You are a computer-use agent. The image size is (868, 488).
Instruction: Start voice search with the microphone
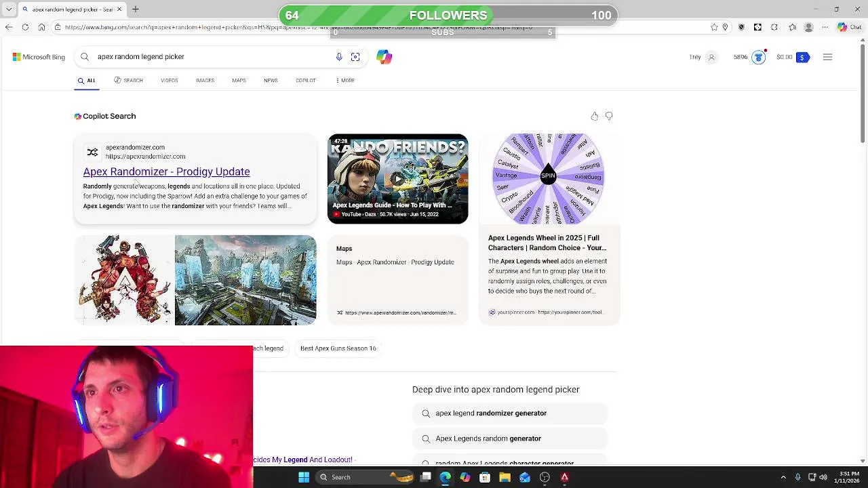339,57
